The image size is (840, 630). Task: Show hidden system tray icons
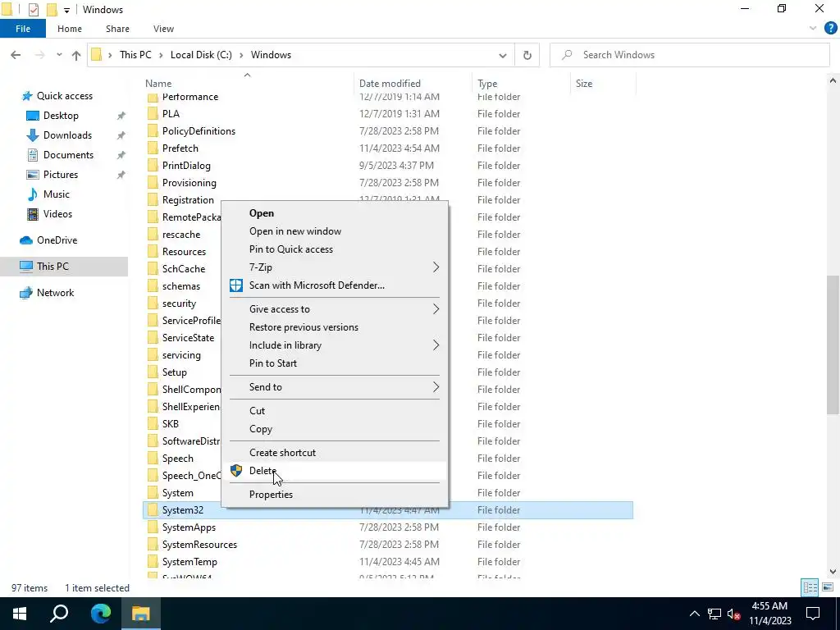tap(694, 614)
